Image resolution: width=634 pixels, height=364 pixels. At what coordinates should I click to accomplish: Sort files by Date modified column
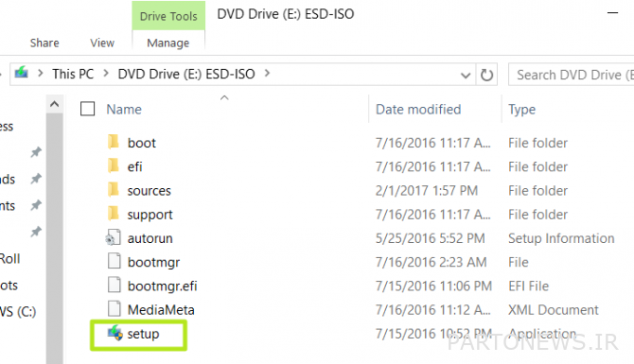click(x=418, y=110)
